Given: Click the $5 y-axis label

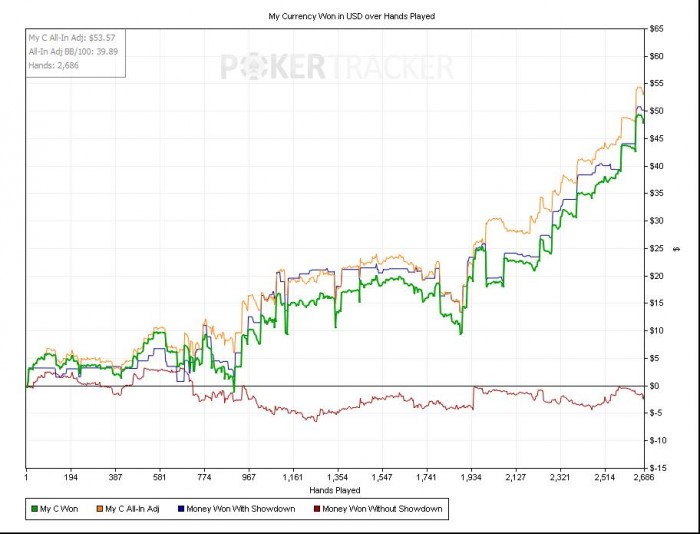Looking at the screenshot, I should (654, 358).
